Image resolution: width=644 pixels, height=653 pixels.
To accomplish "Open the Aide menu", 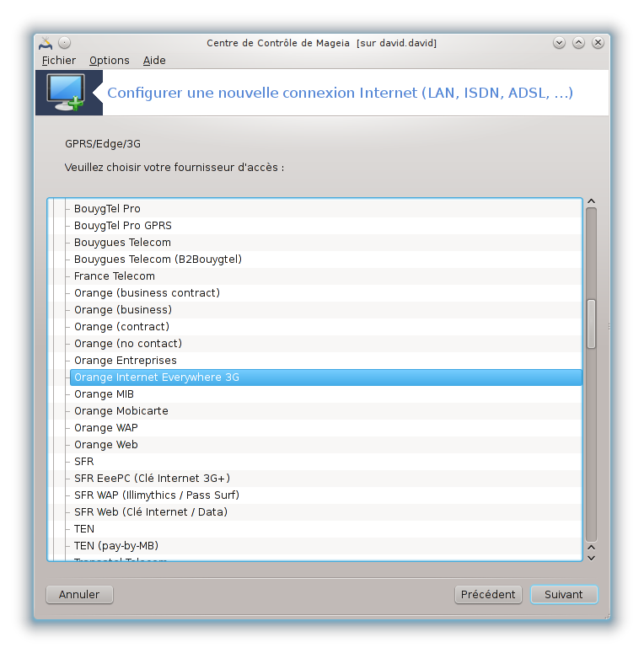I will click(x=154, y=61).
